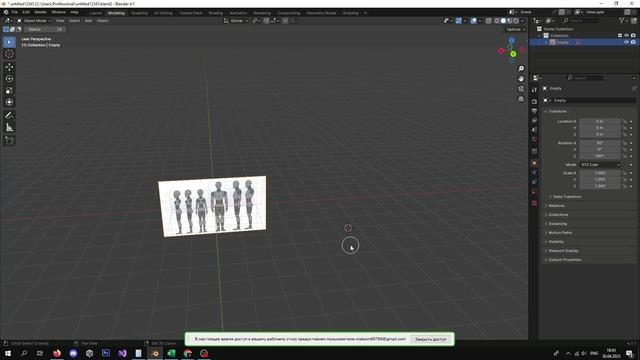
Task: Open the Object properties tab (orange square)
Action: (x=534, y=163)
